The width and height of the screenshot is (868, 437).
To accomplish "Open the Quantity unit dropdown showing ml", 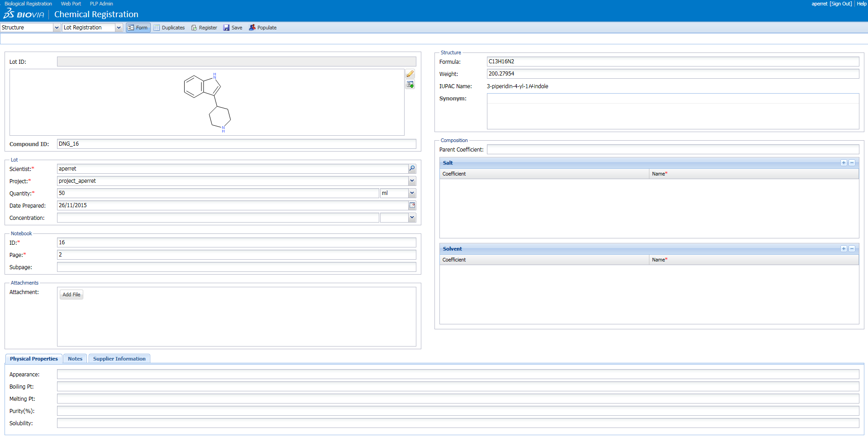I will coord(412,193).
